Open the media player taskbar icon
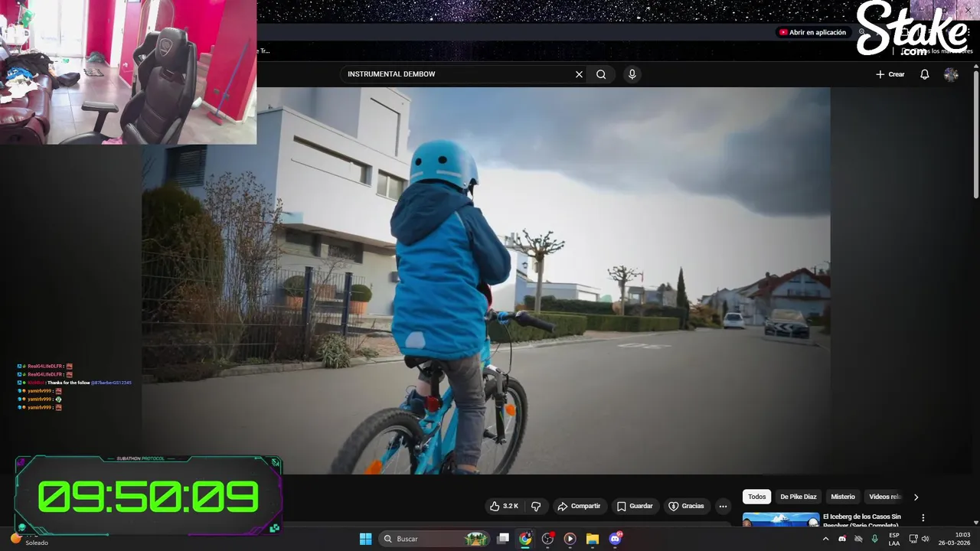Image resolution: width=980 pixels, height=551 pixels. pyautogui.click(x=570, y=539)
